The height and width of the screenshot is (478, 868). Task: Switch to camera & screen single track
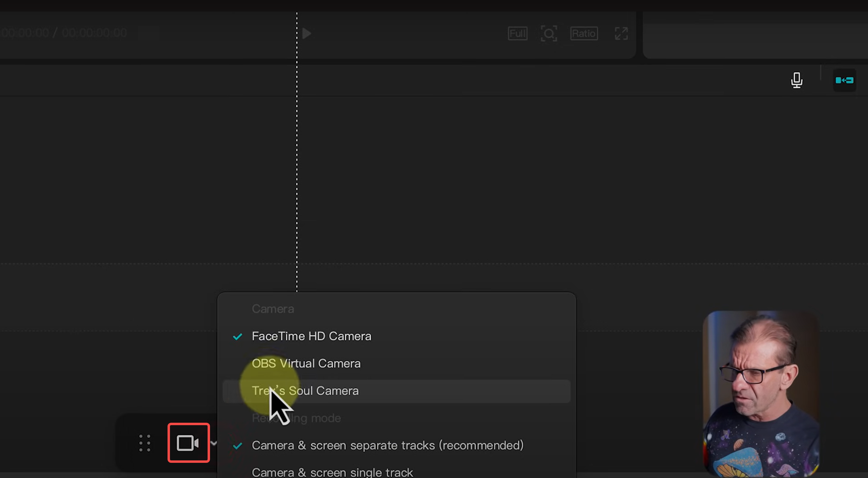coord(332,472)
